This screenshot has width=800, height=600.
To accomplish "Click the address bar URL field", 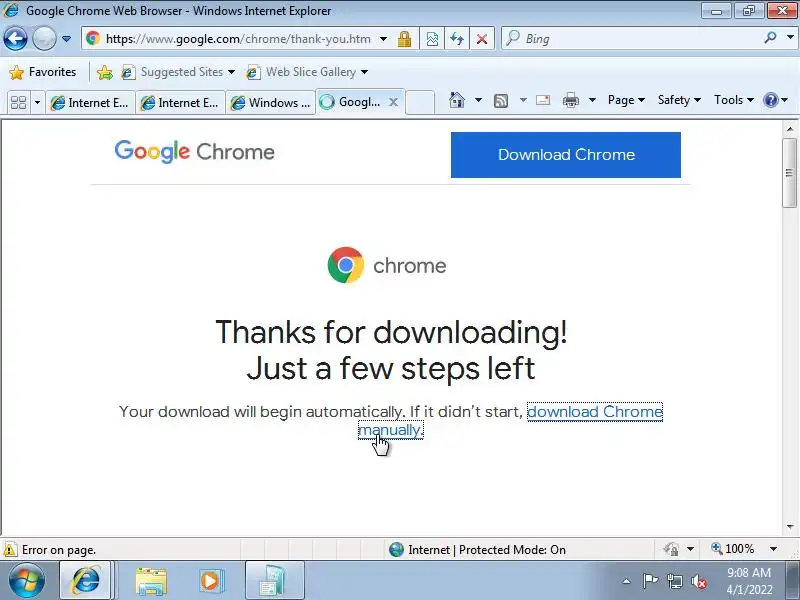I will [x=238, y=39].
